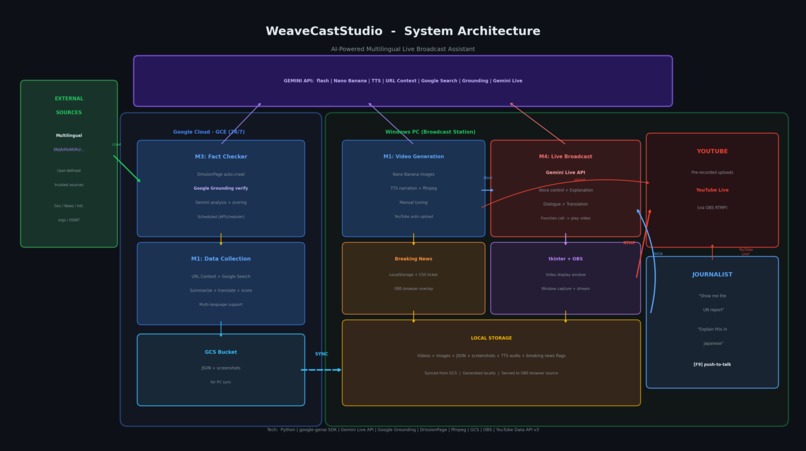Click the 'Videos + images + JSON' contents line

click(491, 356)
